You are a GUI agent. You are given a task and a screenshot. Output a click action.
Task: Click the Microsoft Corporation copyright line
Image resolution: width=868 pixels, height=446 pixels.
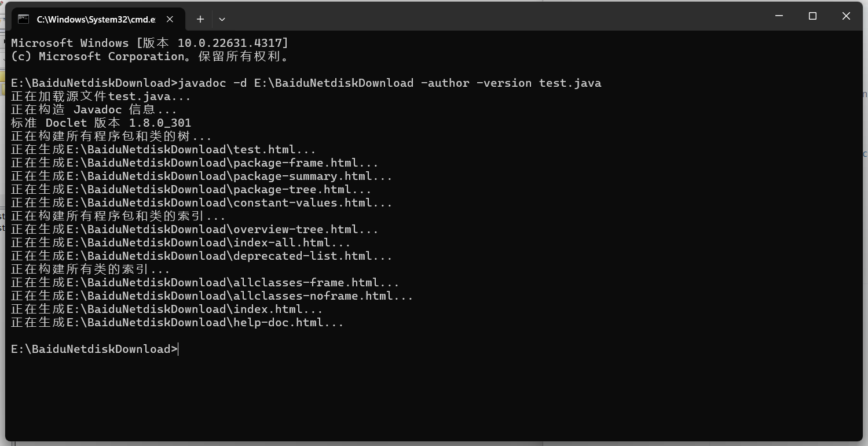click(149, 56)
